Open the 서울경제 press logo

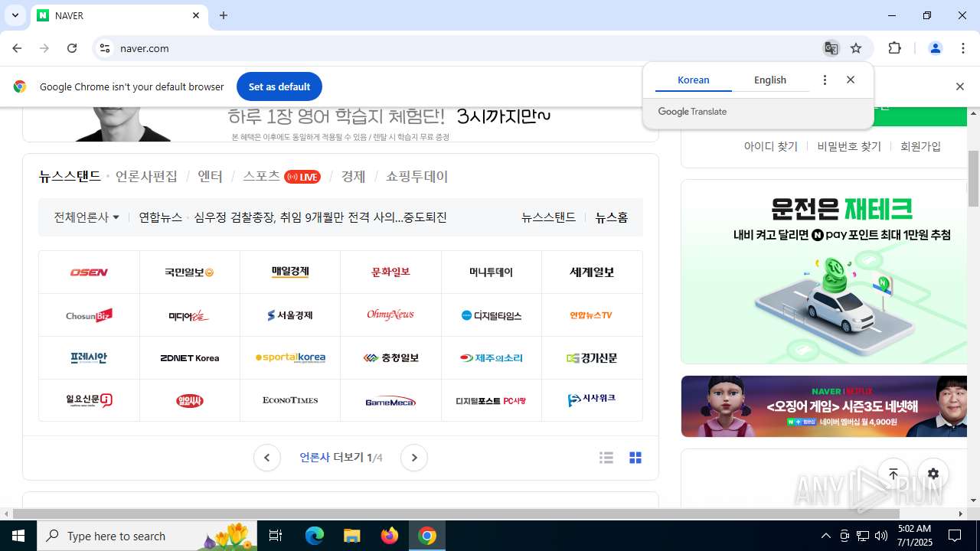[290, 315]
